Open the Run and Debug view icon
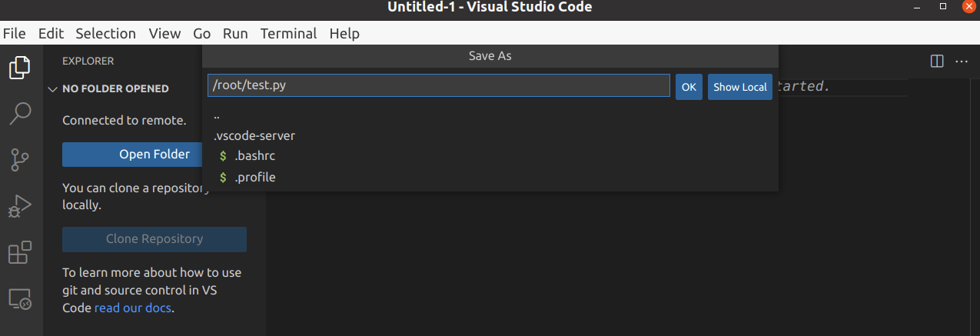 20,206
